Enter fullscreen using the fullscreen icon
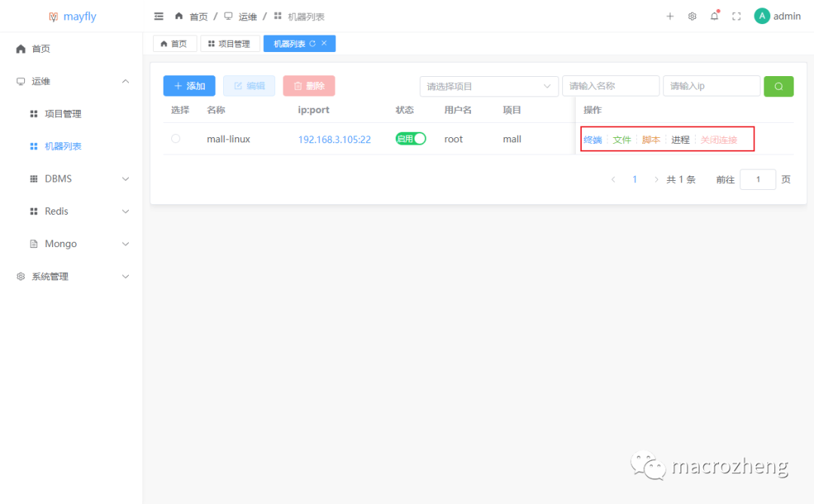 point(736,16)
